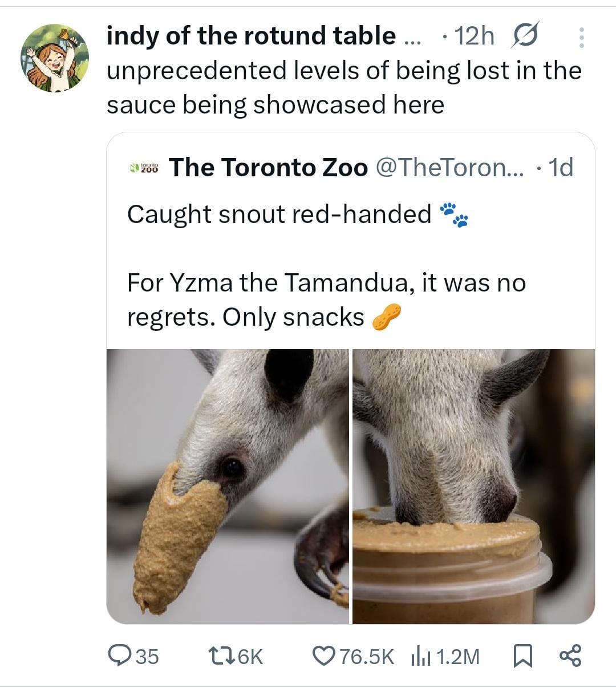616x688 pixels.
Task: Open quoted tweet via "Caught snout red-handed"
Action: coord(279,215)
